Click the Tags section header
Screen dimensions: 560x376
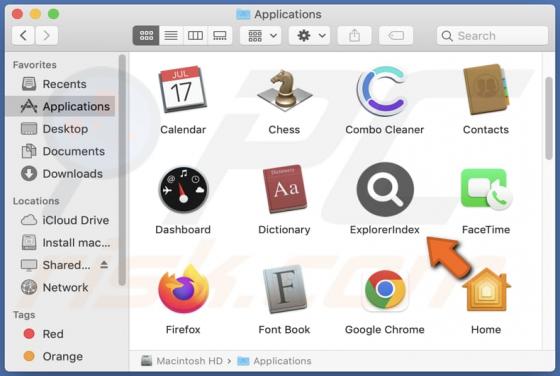point(24,315)
